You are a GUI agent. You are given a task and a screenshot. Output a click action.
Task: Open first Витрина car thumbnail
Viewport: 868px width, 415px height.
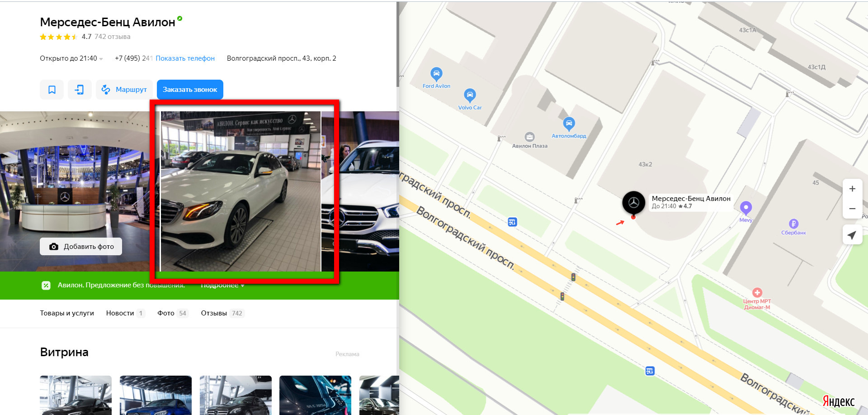75,395
